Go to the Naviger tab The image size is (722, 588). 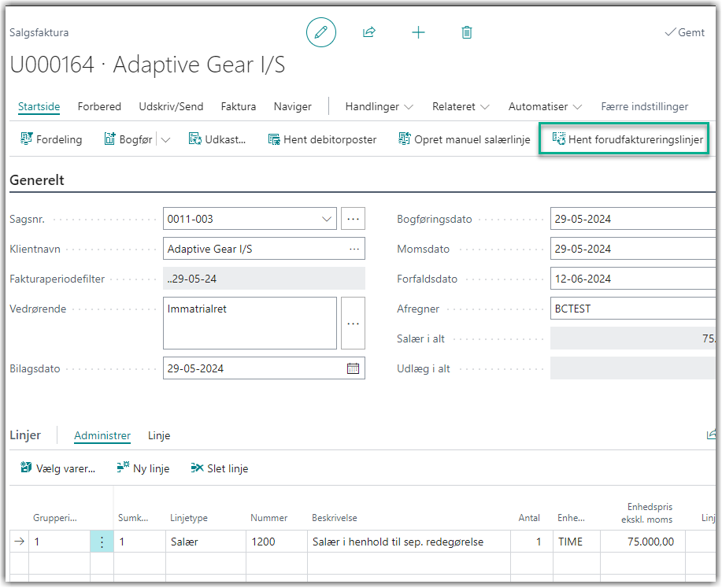click(x=293, y=106)
